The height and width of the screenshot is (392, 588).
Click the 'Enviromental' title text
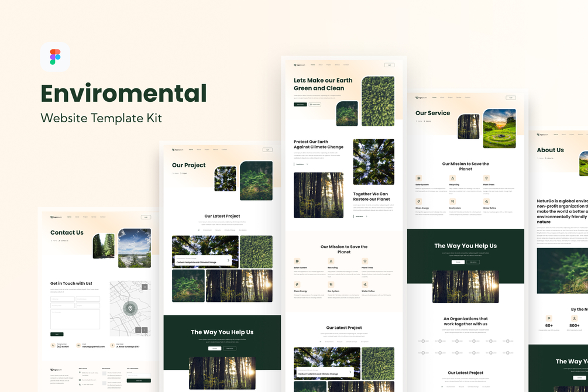(x=124, y=94)
